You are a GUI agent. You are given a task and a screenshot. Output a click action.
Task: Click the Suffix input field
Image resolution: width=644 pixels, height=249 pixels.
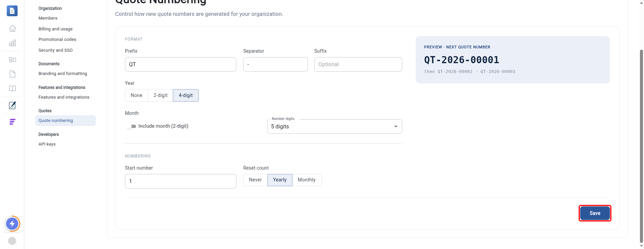358,64
